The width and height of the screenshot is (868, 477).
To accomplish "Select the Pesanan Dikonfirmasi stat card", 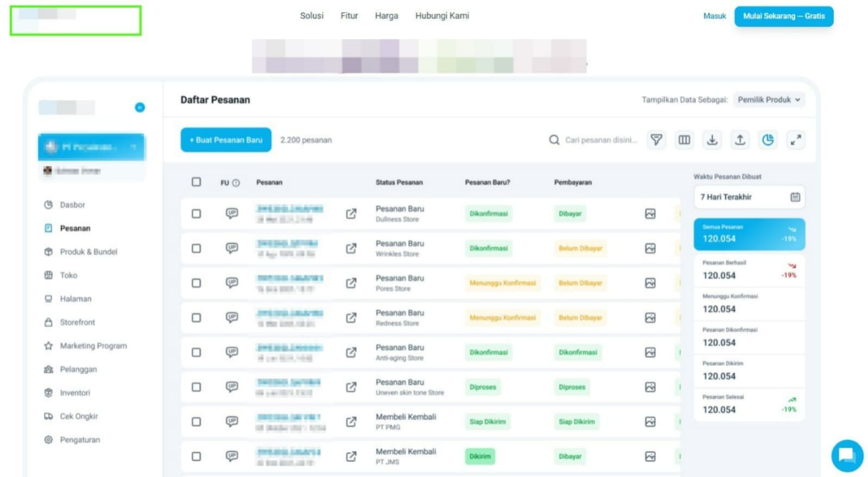I will [749, 337].
